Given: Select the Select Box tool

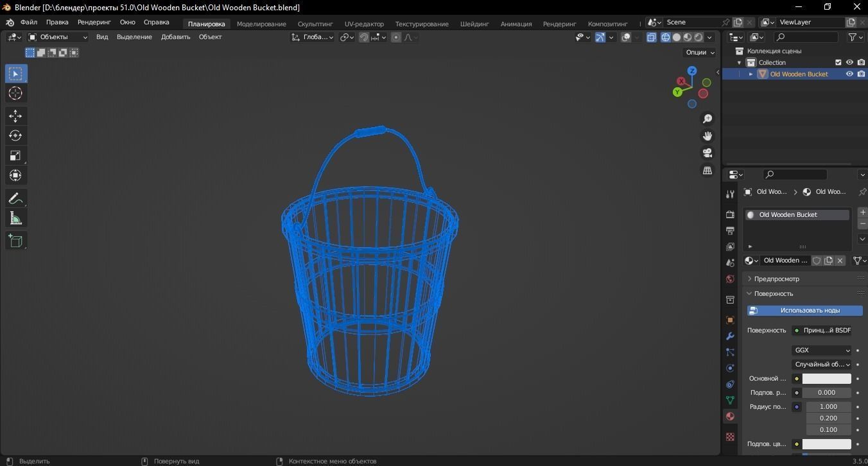Looking at the screenshot, I should pyautogui.click(x=15, y=74).
